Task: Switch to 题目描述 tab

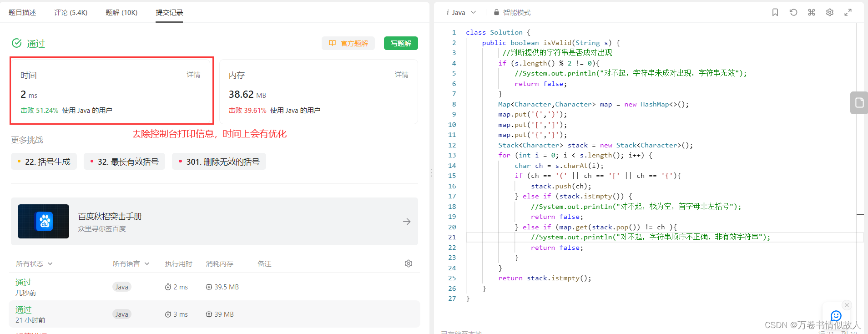Action: point(22,12)
